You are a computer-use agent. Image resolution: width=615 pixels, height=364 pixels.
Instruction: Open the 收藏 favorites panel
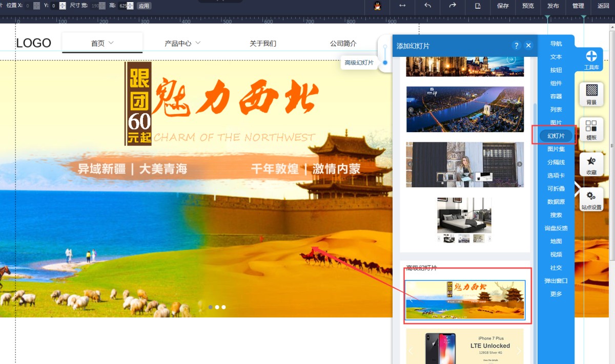(x=591, y=164)
